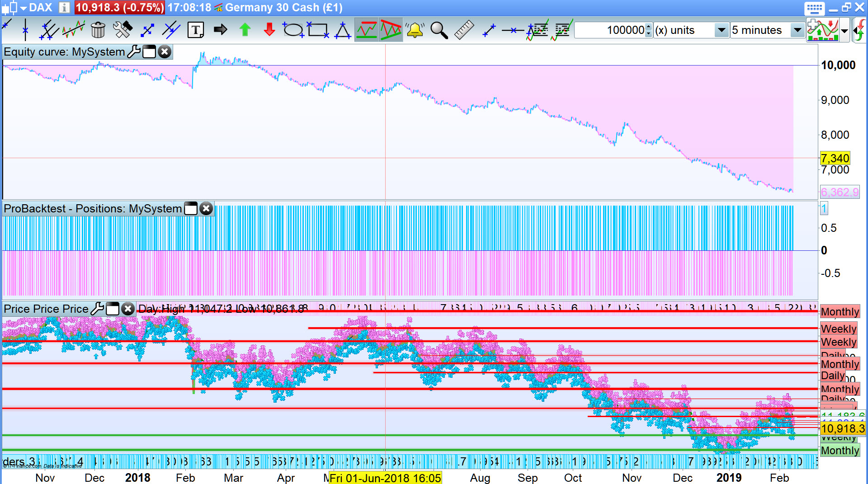Click the Germany 30 Cash (£1) title
This screenshot has width=868, height=484.
point(284,8)
